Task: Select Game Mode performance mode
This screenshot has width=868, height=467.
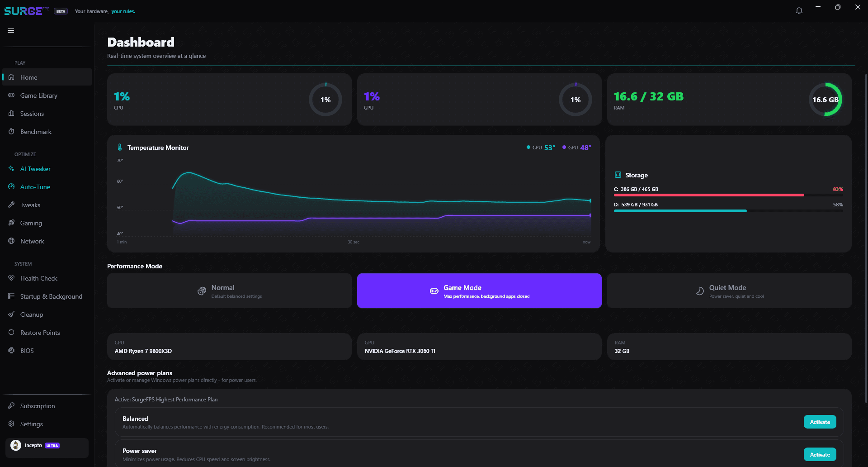Action: 479,291
